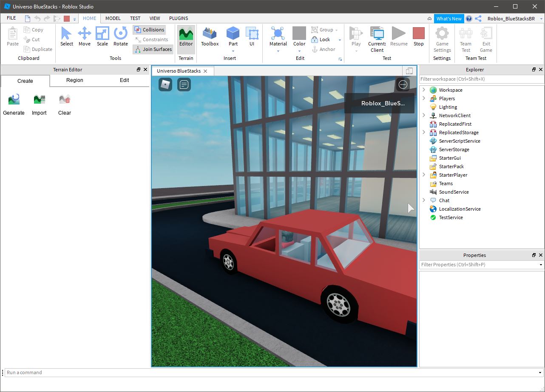Viewport: 545px width, 392px height.
Task: Toggle Collisions on or off
Action: coord(149,30)
